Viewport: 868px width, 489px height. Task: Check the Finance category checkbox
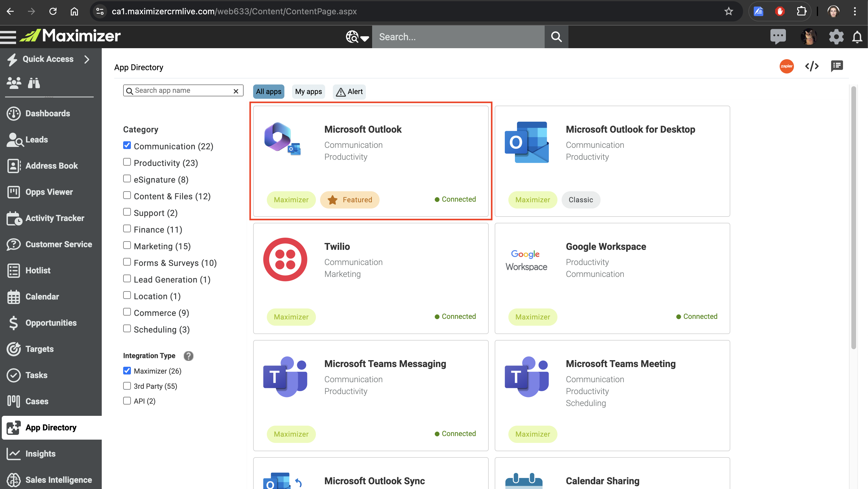pyautogui.click(x=127, y=228)
